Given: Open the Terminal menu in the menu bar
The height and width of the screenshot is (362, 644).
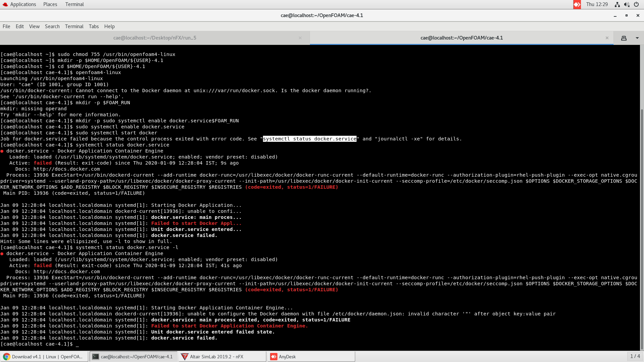Looking at the screenshot, I should 74,26.
